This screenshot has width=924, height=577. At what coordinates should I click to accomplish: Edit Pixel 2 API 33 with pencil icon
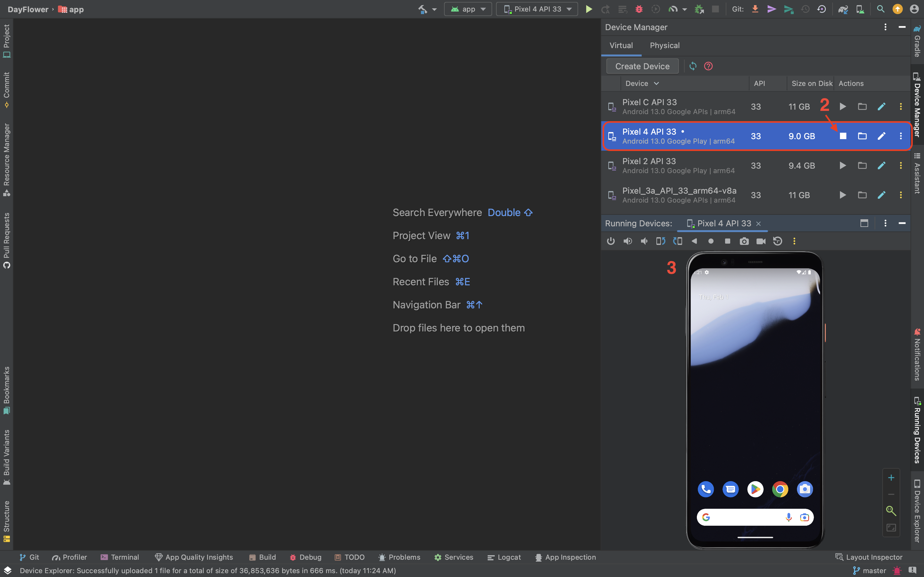coord(881,166)
